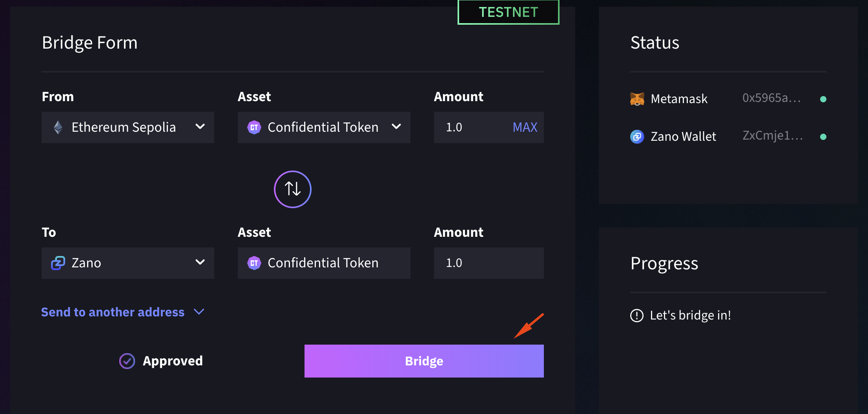
Task: Click the green Zano Wallet status dot
Action: pyautogui.click(x=823, y=137)
